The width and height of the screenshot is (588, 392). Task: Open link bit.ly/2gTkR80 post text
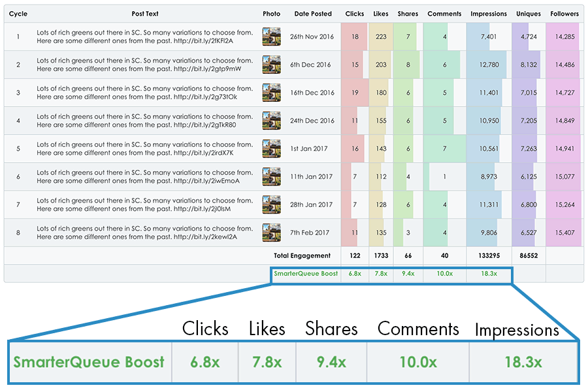(x=204, y=125)
